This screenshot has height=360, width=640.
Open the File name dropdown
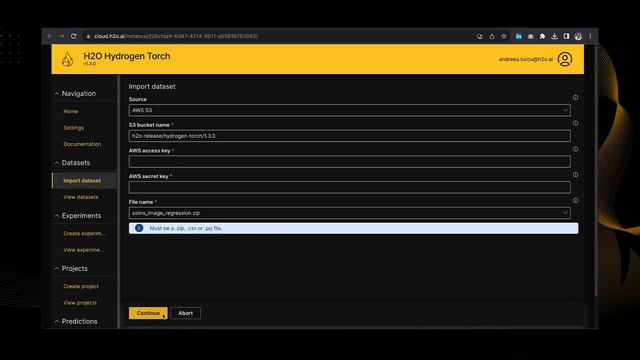click(349, 213)
